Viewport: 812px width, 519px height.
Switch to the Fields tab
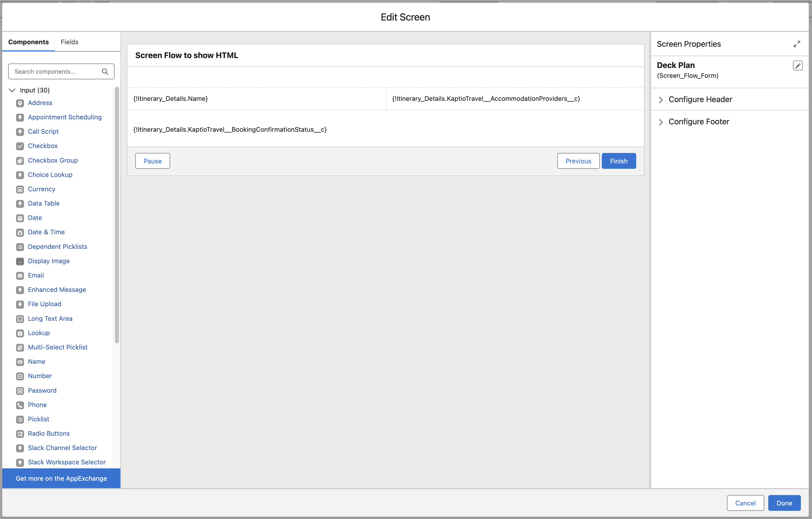pyautogui.click(x=69, y=42)
